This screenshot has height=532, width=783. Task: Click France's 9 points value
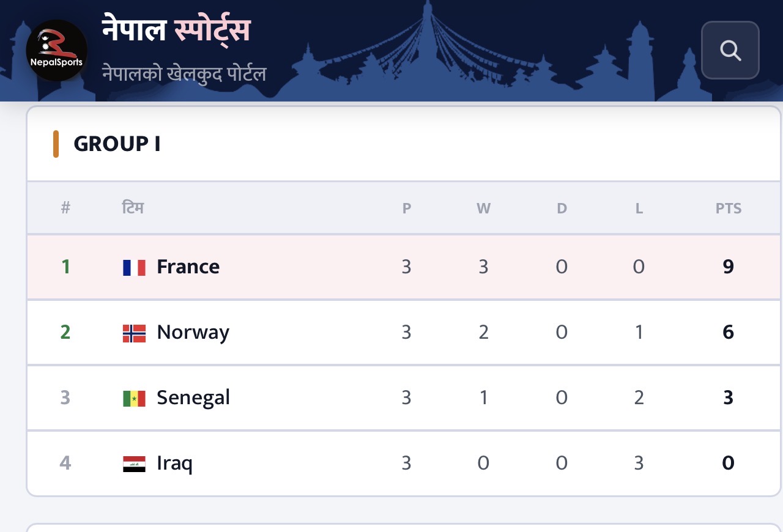tap(728, 267)
